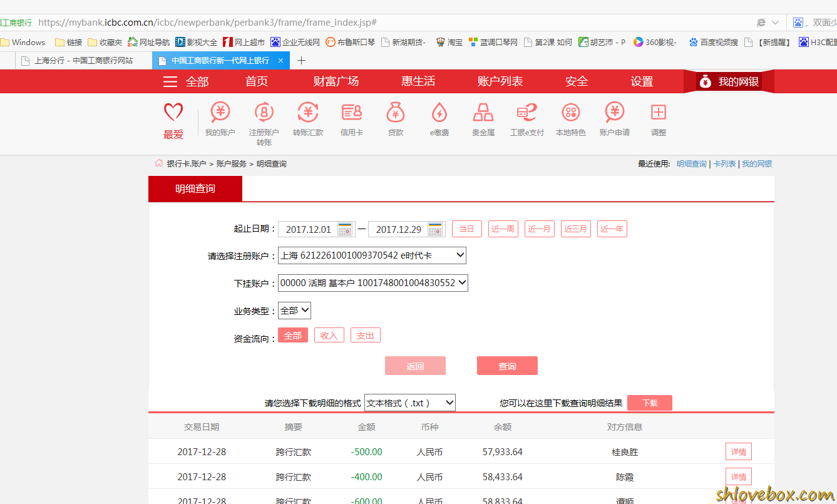Open the 网上超市 bookmark
837x504 pixels.
pyautogui.click(x=244, y=42)
